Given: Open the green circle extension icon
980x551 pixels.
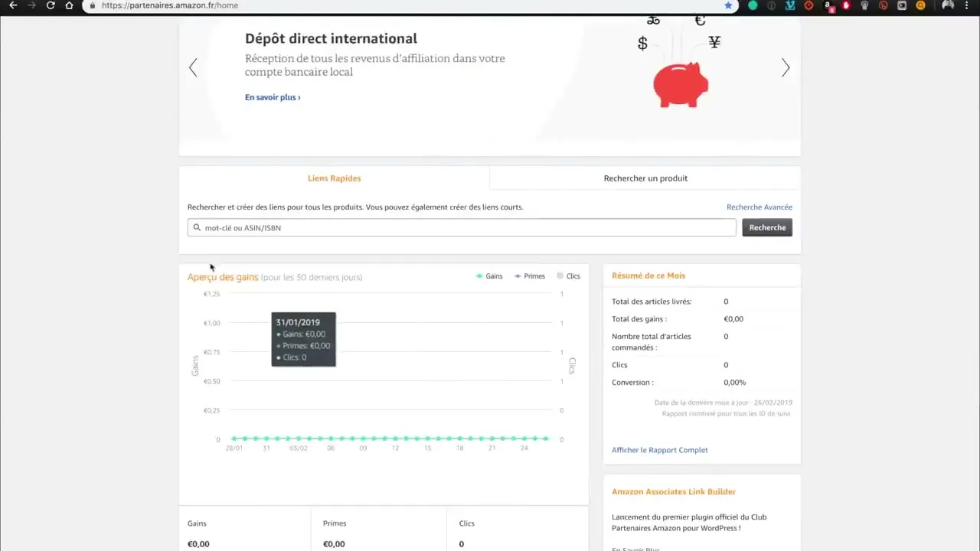Looking at the screenshot, I should (x=753, y=5).
